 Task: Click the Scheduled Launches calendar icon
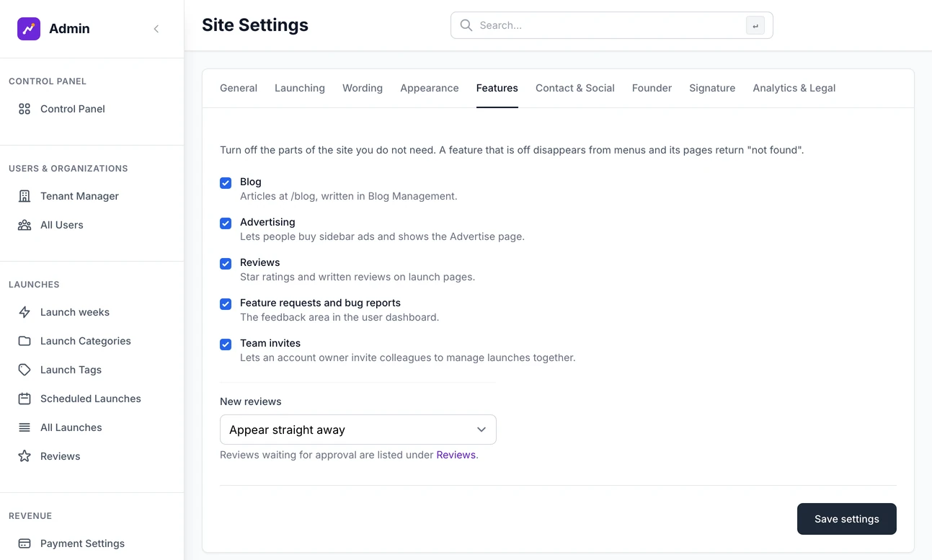[25, 399]
